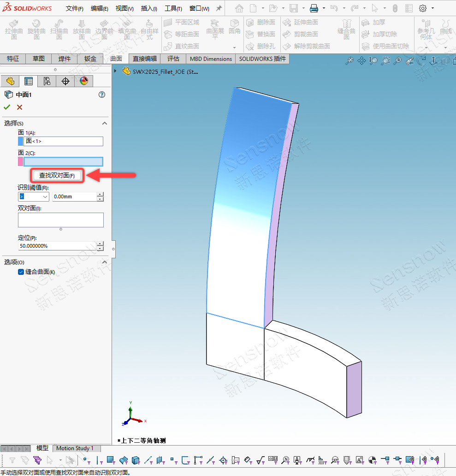Open the DisplayManager color ball icon
The width and height of the screenshot is (456, 476).
pos(83,81)
